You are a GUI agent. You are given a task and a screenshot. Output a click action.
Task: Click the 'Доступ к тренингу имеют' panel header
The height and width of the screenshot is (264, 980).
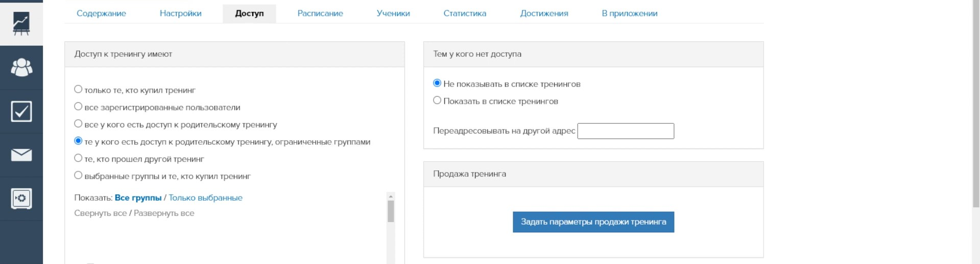coord(234,54)
